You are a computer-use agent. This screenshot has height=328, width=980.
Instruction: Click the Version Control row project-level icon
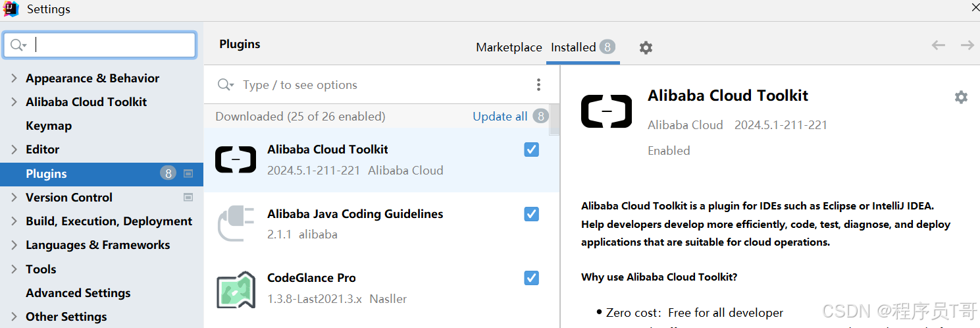point(188,197)
